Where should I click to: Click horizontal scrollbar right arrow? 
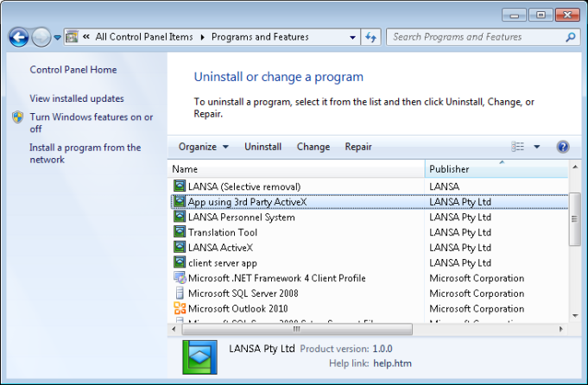[x=561, y=329]
